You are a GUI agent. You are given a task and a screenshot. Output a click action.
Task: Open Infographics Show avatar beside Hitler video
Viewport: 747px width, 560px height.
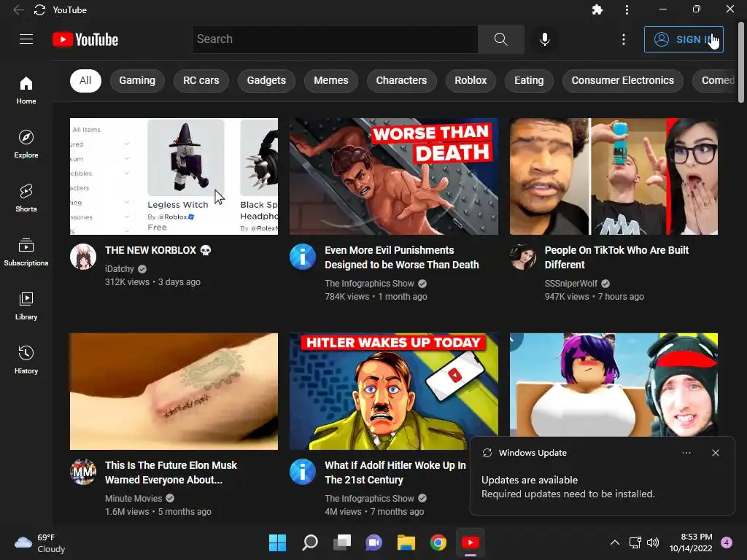[303, 472]
